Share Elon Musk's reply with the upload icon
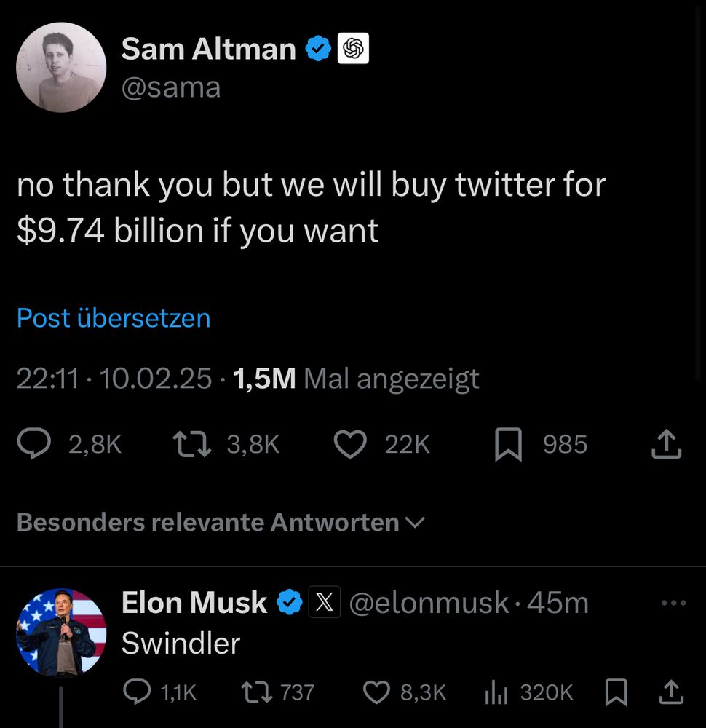This screenshot has height=728, width=706. [x=671, y=692]
